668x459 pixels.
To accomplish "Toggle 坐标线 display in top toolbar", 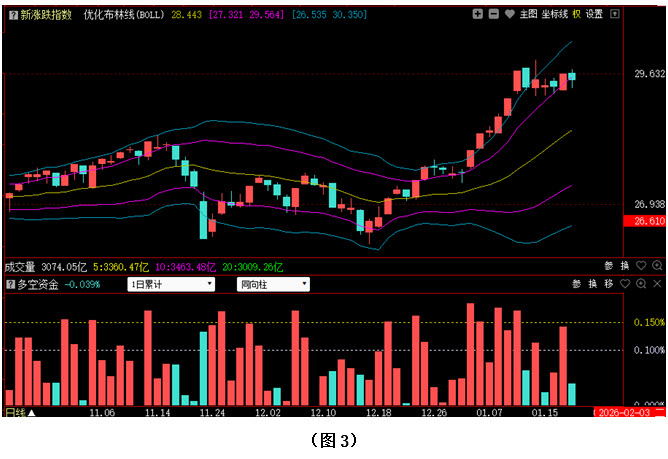I will pyautogui.click(x=555, y=14).
